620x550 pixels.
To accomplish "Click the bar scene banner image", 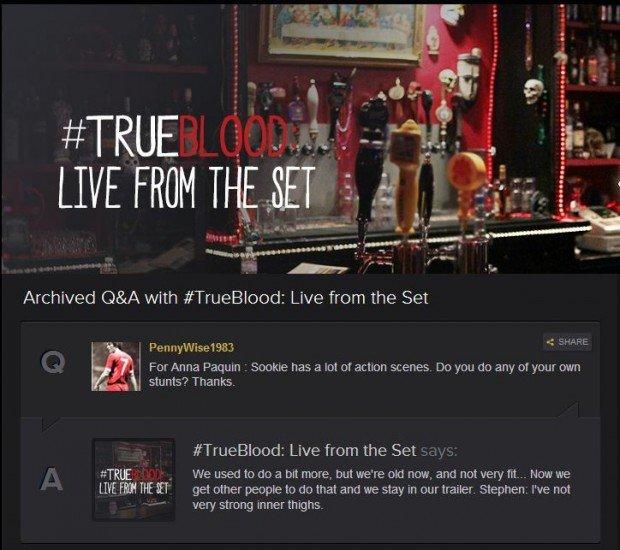I will point(310,138).
